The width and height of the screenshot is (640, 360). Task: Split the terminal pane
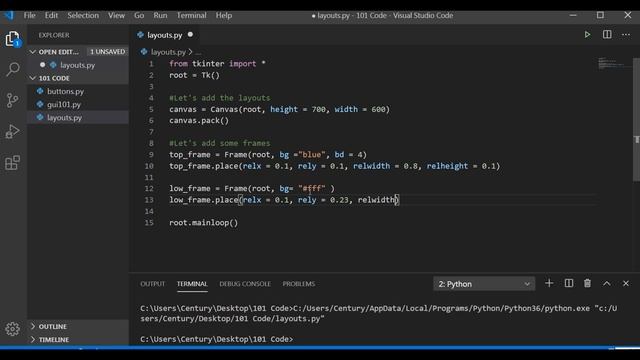tap(569, 283)
